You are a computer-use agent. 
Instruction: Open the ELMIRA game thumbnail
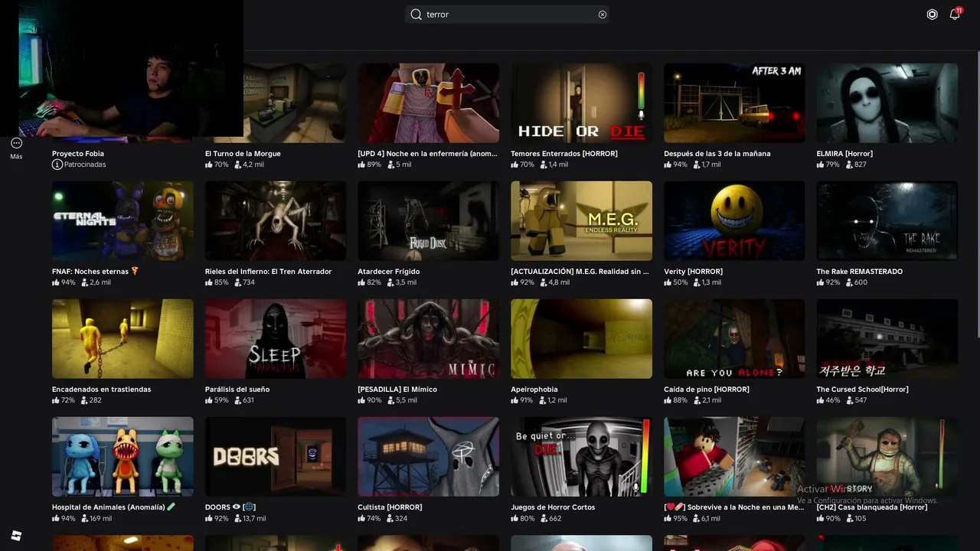887,103
